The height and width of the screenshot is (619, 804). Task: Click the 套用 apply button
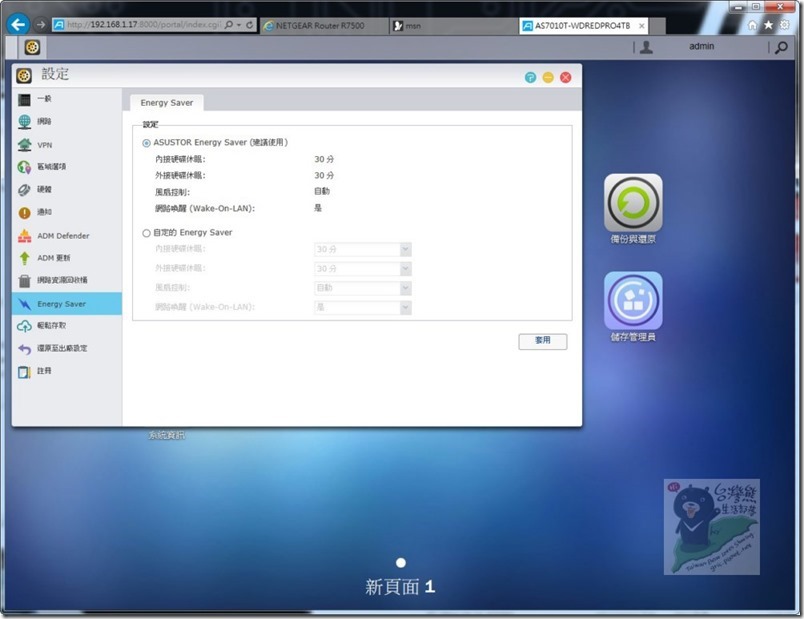tap(542, 341)
